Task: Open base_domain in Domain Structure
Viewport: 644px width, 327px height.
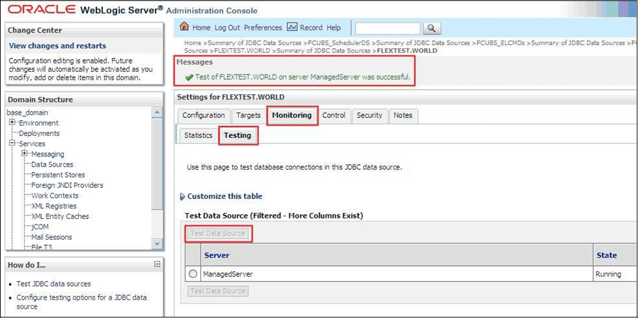Action: [28, 112]
